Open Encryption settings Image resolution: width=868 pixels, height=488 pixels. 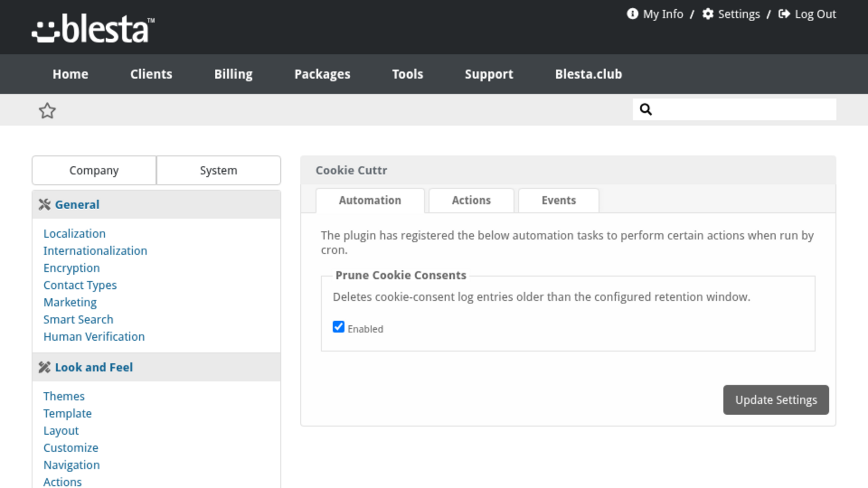pyautogui.click(x=71, y=268)
